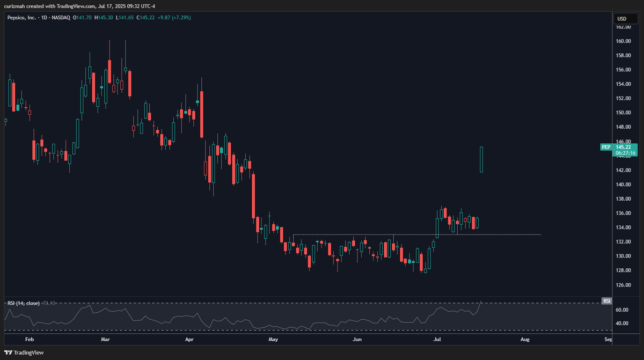Viewport: 644px width, 360px height.
Task: Click the TradingView logo at bottom left
Action: pos(24,352)
